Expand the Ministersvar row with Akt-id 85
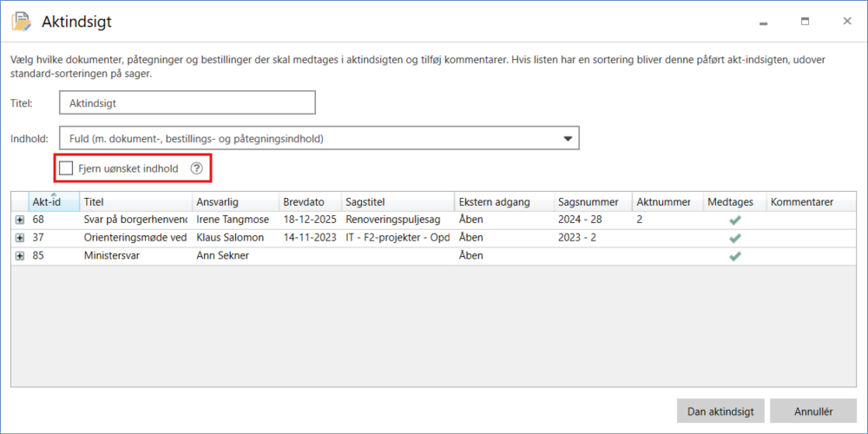 [x=19, y=256]
